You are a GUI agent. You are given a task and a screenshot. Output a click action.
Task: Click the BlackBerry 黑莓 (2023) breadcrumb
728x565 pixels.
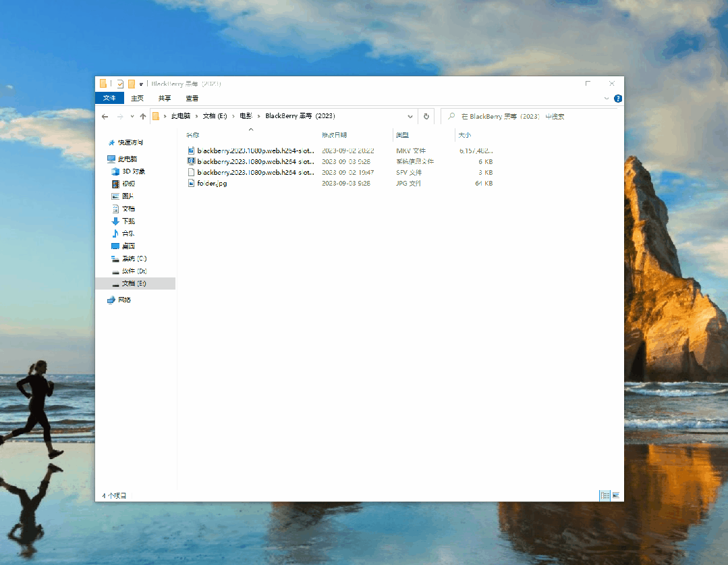[300, 115]
